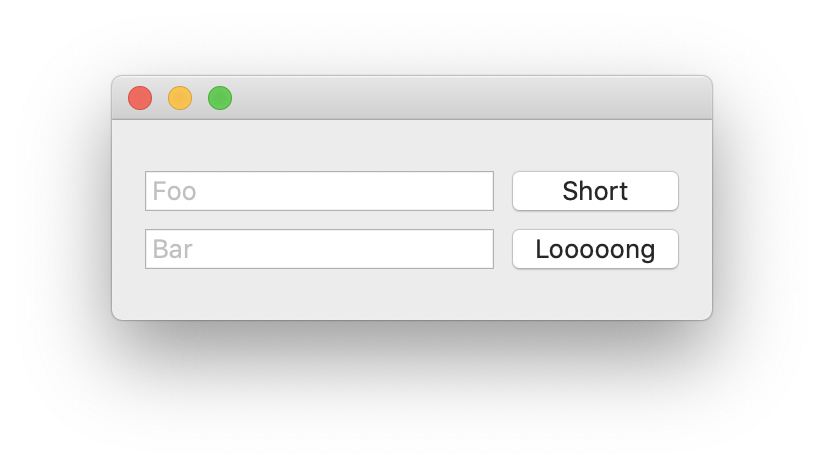Click the red traffic light icon
Screen dimensions: 824x468
[140, 98]
